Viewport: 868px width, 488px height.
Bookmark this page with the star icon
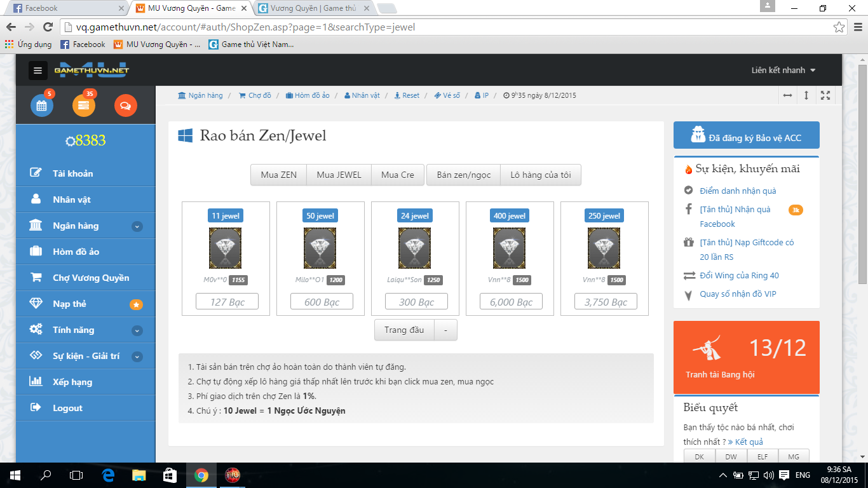839,27
